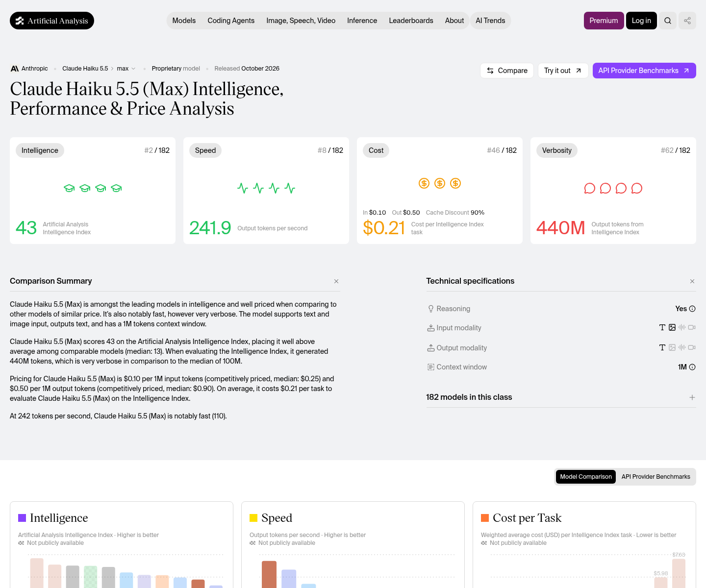Click the Cost label pill
The image size is (706, 588).
pyautogui.click(x=376, y=150)
